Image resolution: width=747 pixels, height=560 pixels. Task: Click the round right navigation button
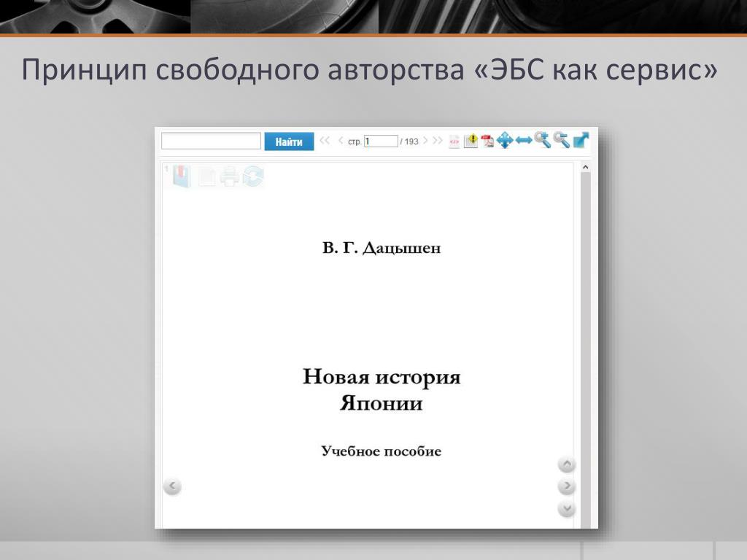pos(567,486)
